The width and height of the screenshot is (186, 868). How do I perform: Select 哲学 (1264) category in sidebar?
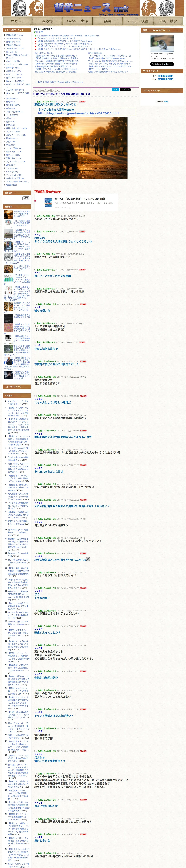[11, 122]
